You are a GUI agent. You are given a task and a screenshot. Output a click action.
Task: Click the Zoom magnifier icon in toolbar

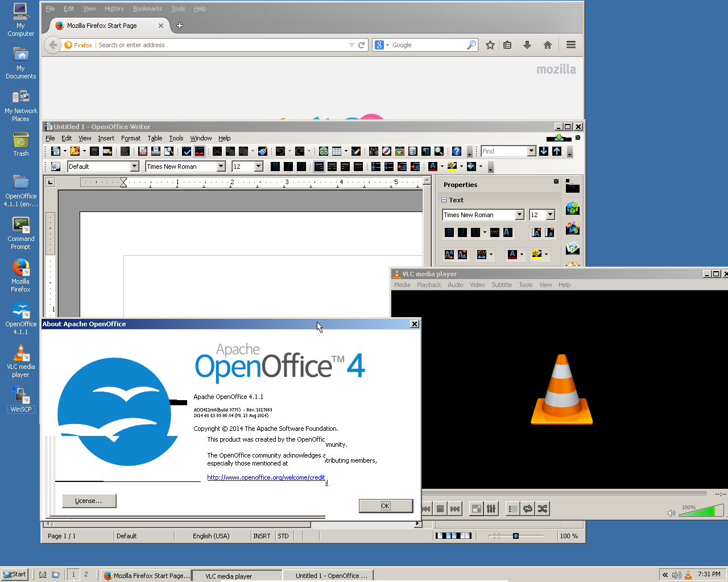439,151
